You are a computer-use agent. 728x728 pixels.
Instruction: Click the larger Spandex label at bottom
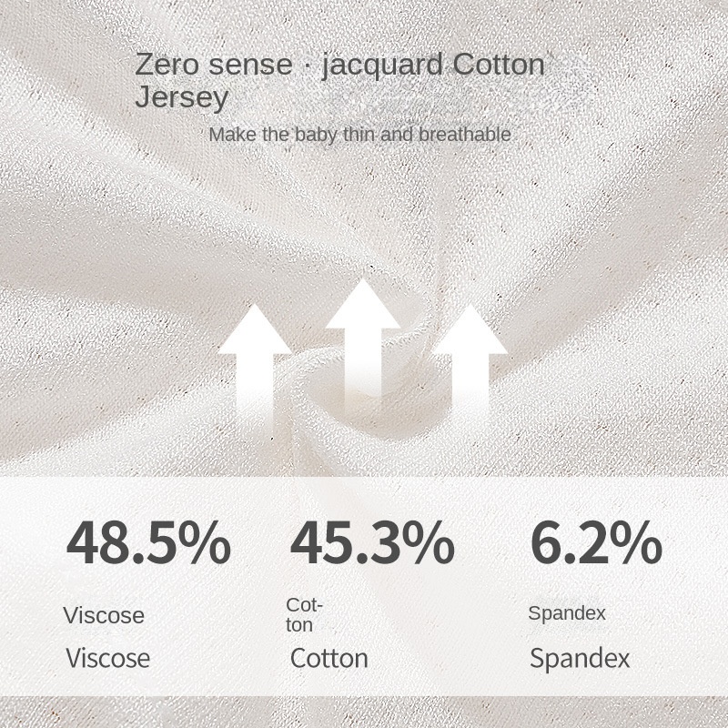580,658
